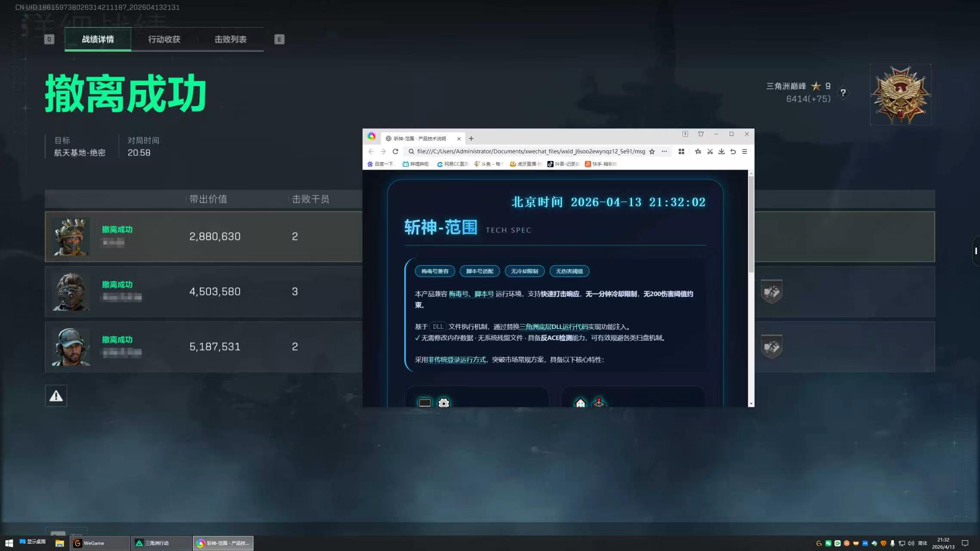Switch to the 击败列表 tab
Screen dimensions: 980x551
(x=230, y=39)
